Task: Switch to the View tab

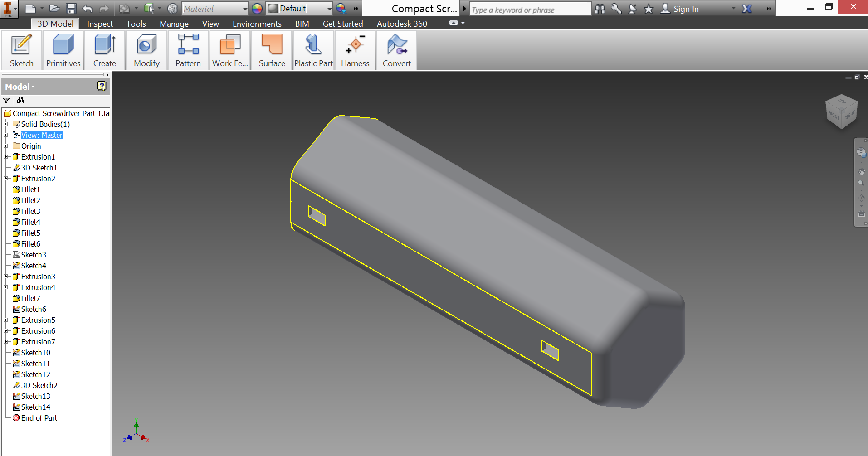Action: (x=210, y=24)
